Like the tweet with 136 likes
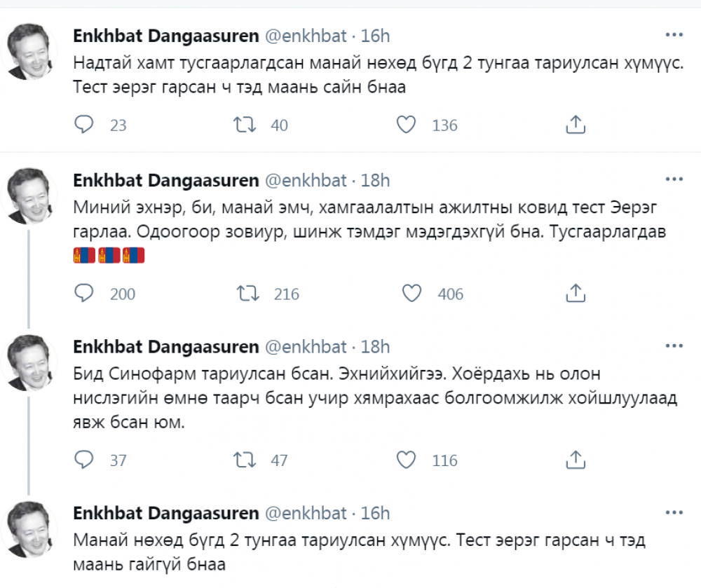Image resolution: width=701 pixels, height=588 pixels. (406, 125)
